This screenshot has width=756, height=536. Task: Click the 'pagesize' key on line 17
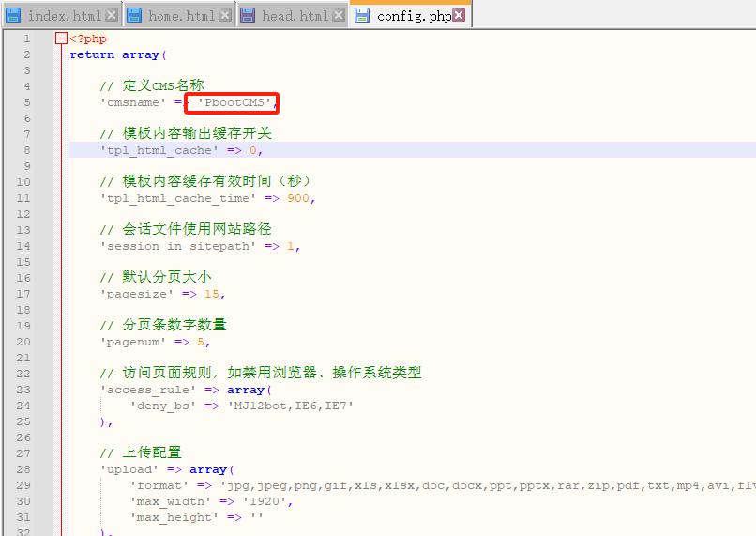pyautogui.click(x=137, y=294)
